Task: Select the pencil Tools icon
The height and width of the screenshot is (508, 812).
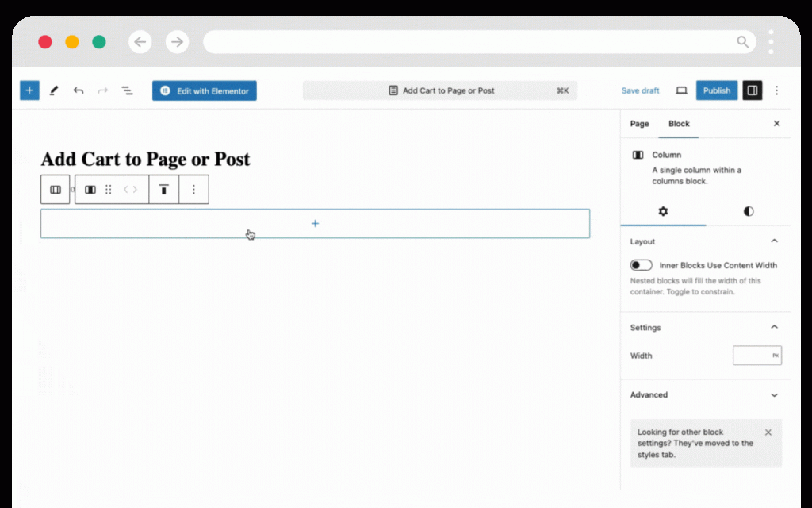Action: coord(54,90)
